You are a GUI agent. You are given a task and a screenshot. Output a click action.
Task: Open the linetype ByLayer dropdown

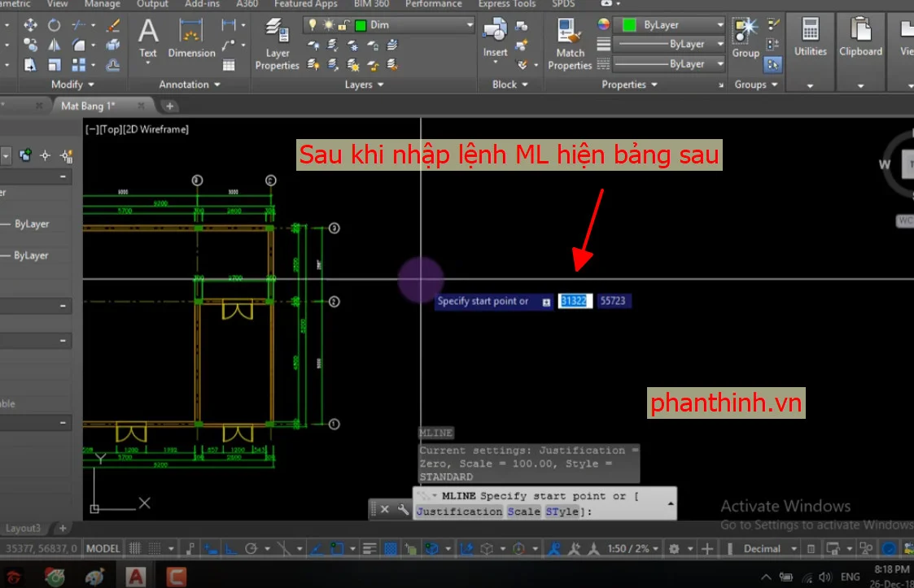670,64
